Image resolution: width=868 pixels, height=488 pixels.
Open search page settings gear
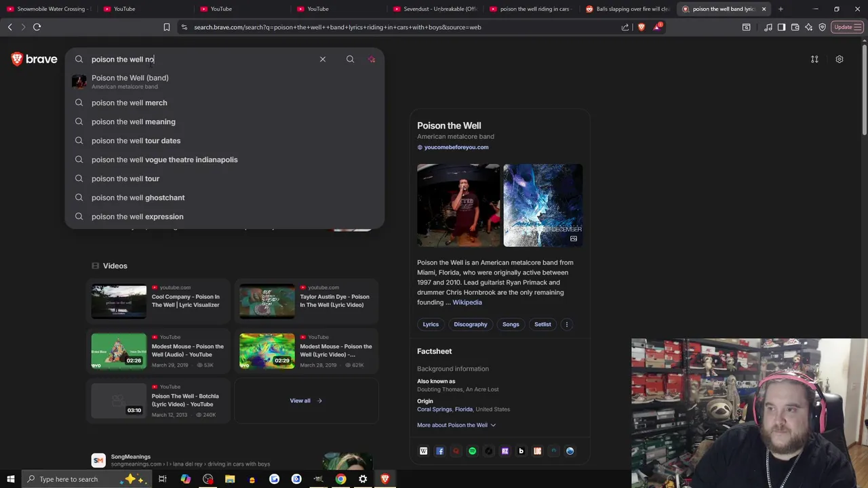[x=840, y=59]
